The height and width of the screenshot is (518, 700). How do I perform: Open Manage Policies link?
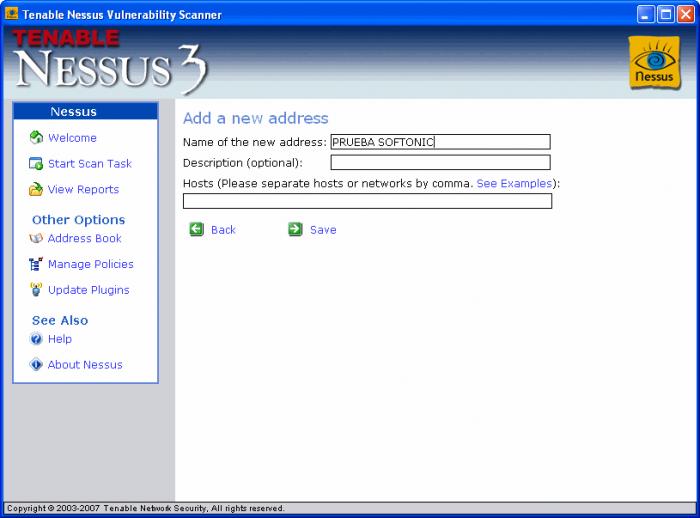[91, 264]
